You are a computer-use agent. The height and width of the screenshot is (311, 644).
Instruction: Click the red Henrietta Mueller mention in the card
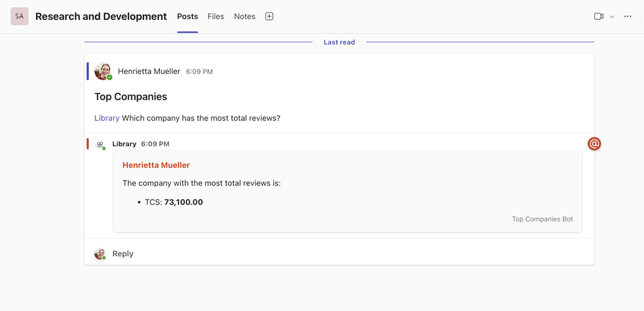pos(156,165)
